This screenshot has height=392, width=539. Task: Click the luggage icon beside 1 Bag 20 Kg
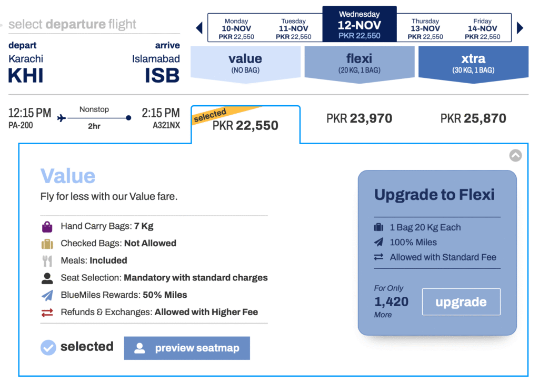pyautogui.click(x=379, y=227)
